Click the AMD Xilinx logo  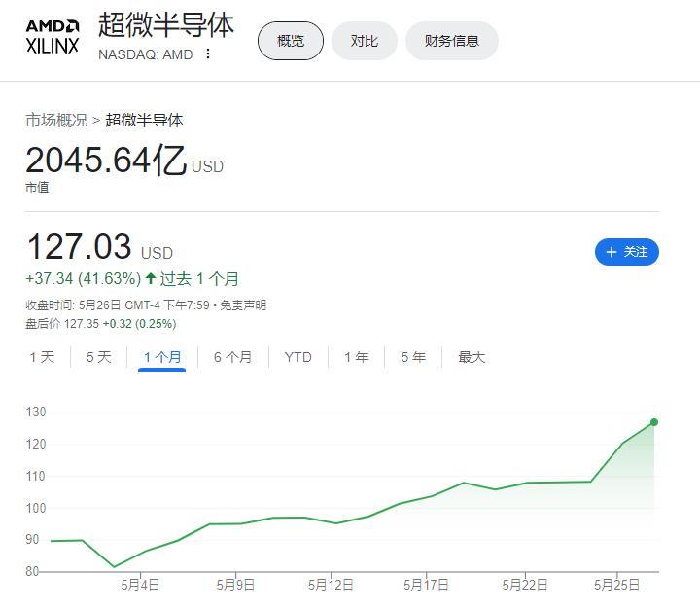52,37
